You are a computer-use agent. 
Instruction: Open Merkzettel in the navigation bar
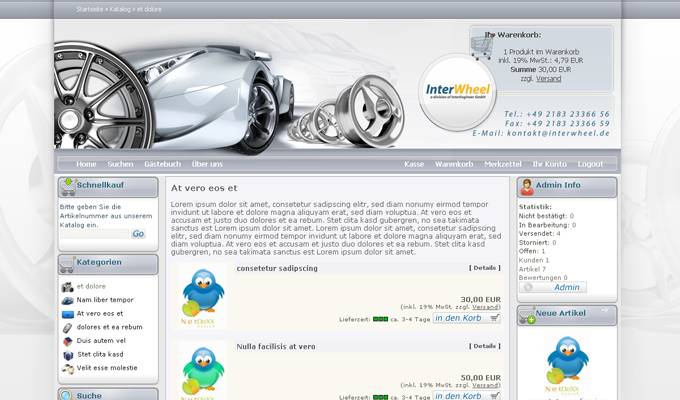tap(503, 164)
